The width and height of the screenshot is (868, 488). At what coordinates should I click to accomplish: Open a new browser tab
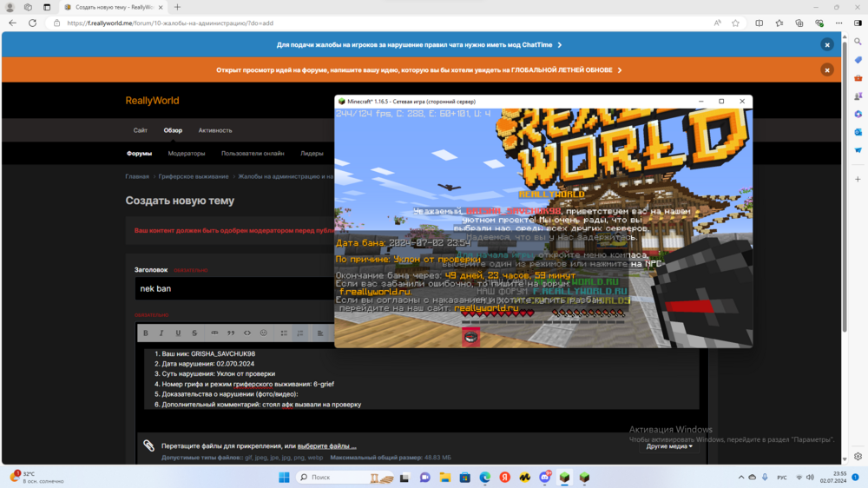coord(177,7)
